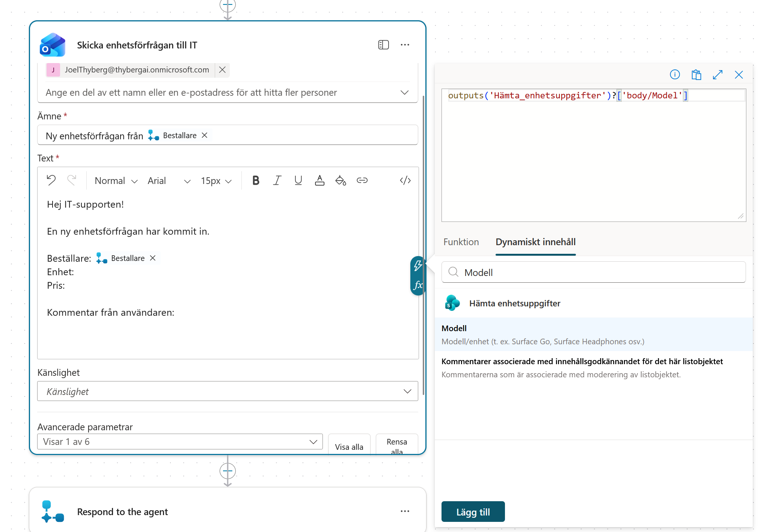Image resolution: width=758 pixels, height=532 pixels.
Task: Insert dynamic content with lightning icon
Action: 417,266
